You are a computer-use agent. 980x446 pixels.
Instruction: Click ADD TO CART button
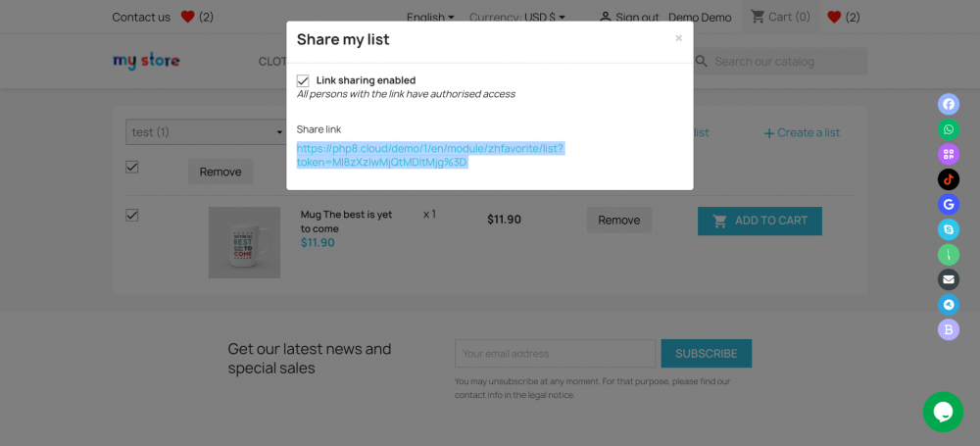point(759,221)
